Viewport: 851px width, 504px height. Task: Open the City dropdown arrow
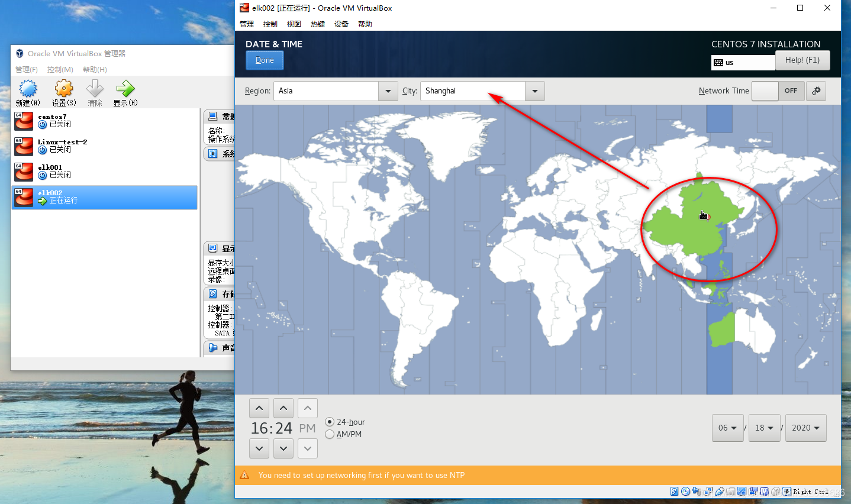coord(534,91)
